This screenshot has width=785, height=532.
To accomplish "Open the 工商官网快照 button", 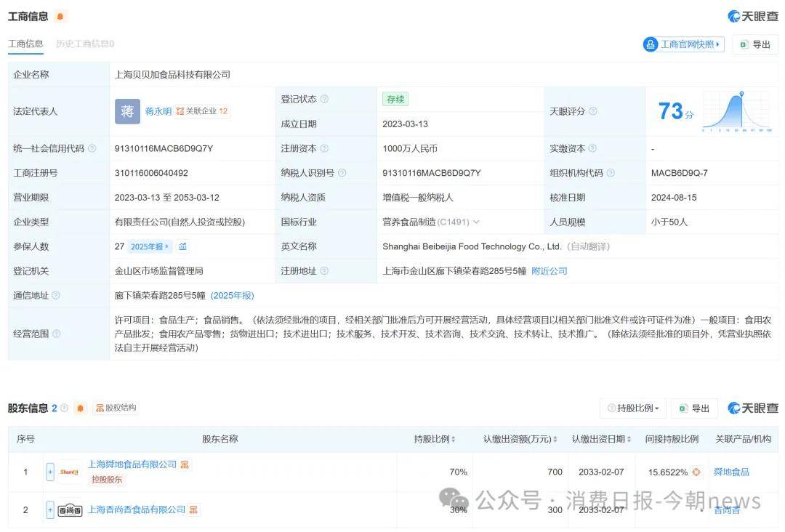I will (683, 44).
